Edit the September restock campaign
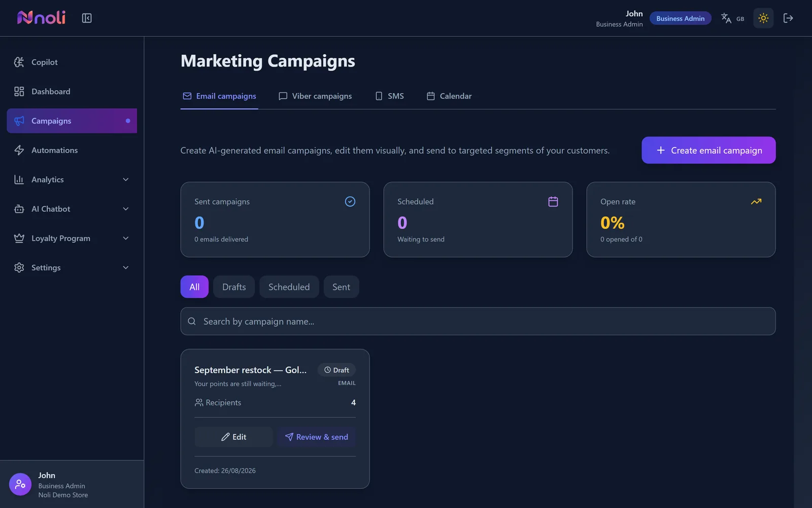Screen dimensions: 812x508 234,437
